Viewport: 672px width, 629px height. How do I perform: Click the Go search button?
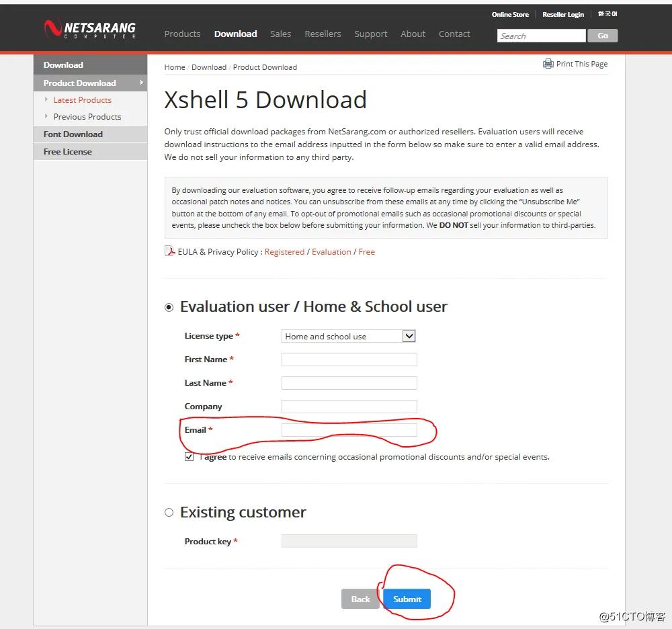tap(603, 36)
